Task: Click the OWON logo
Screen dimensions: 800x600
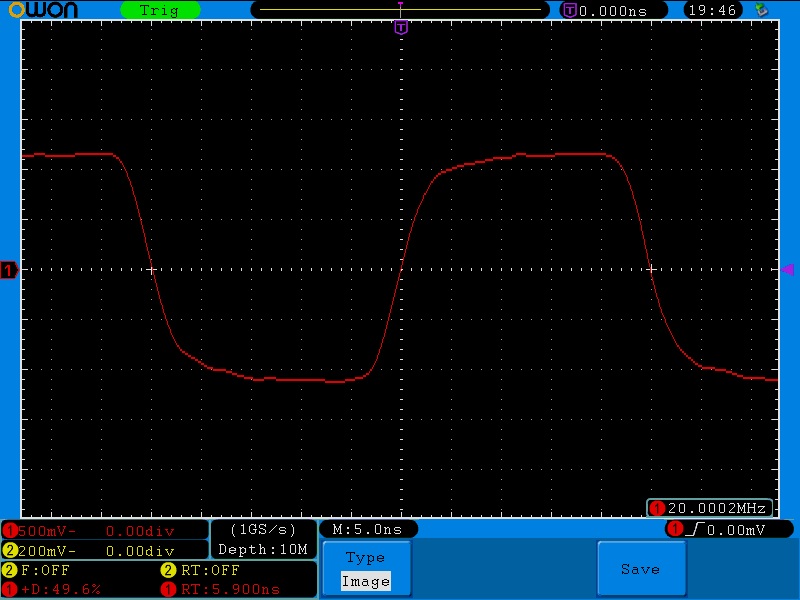Action: [x=43, y=10]
